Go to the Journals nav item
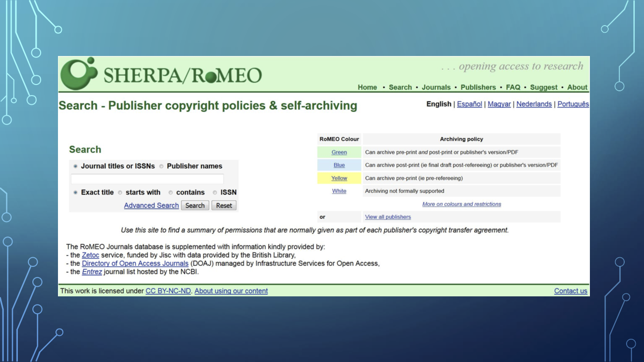This screenshot has width=644, height=362. click(x=436, y=87)
